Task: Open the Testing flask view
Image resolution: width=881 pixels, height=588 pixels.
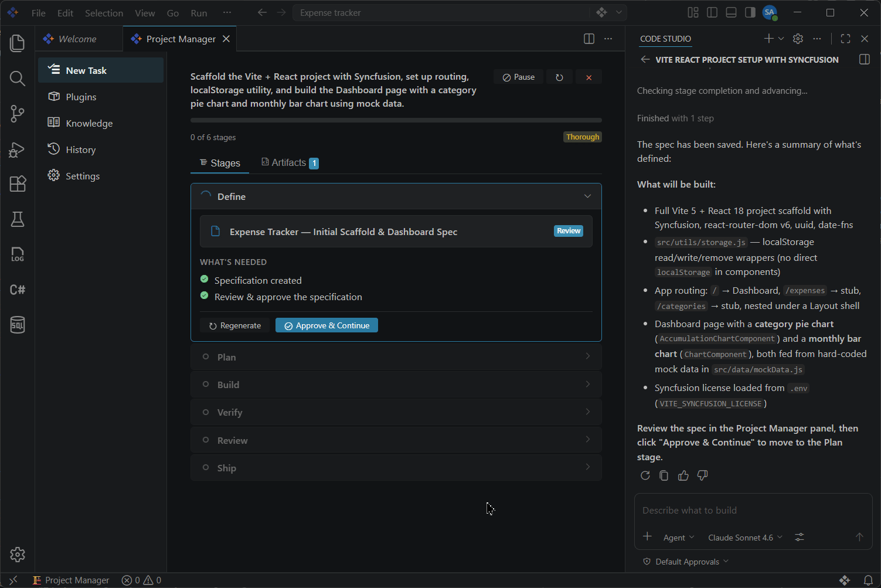Action: [x=18, y=219]
